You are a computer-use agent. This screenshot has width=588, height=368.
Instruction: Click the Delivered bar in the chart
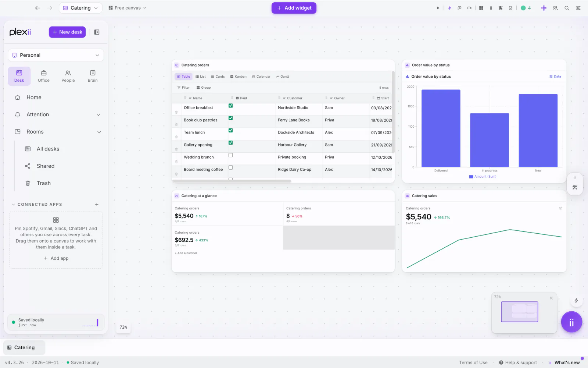(x=441, y=128)
